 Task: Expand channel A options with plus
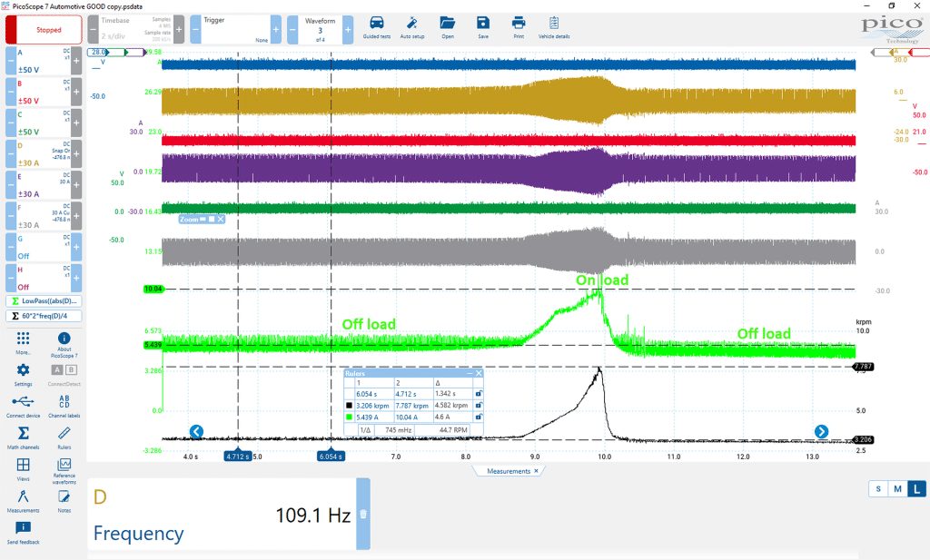[x=76, y=61]
